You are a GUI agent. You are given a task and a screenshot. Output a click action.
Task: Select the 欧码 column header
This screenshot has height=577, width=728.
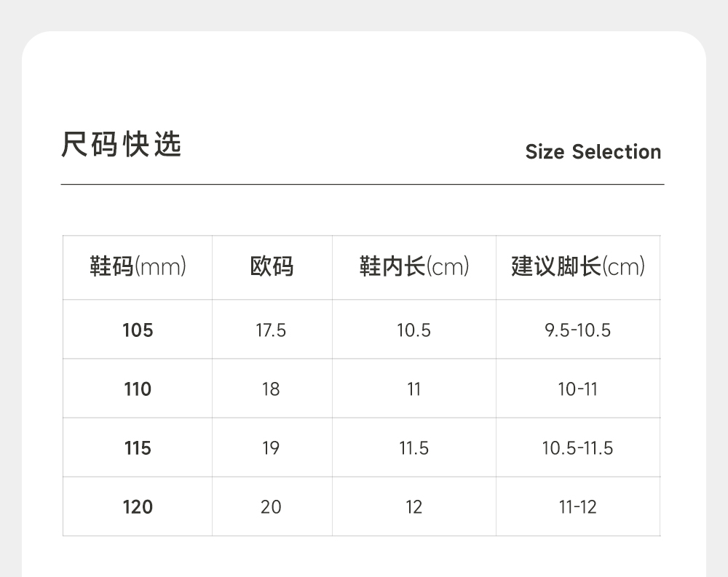click(272, 267)
